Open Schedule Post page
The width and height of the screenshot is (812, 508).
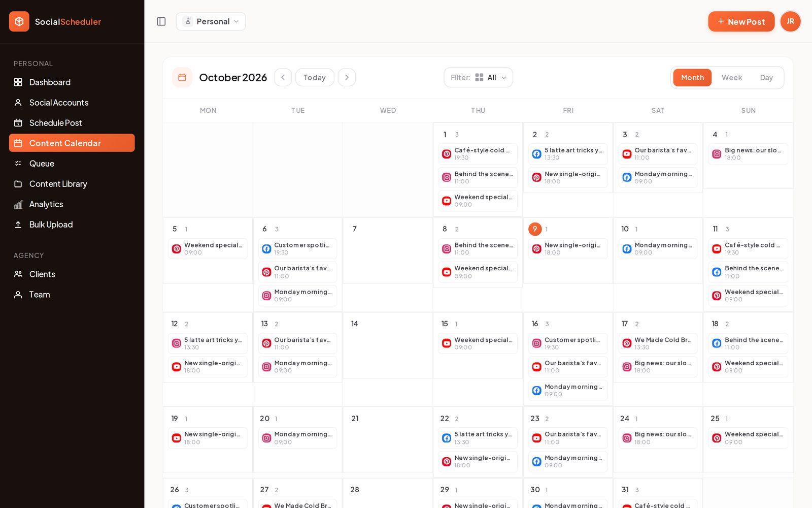72,123
